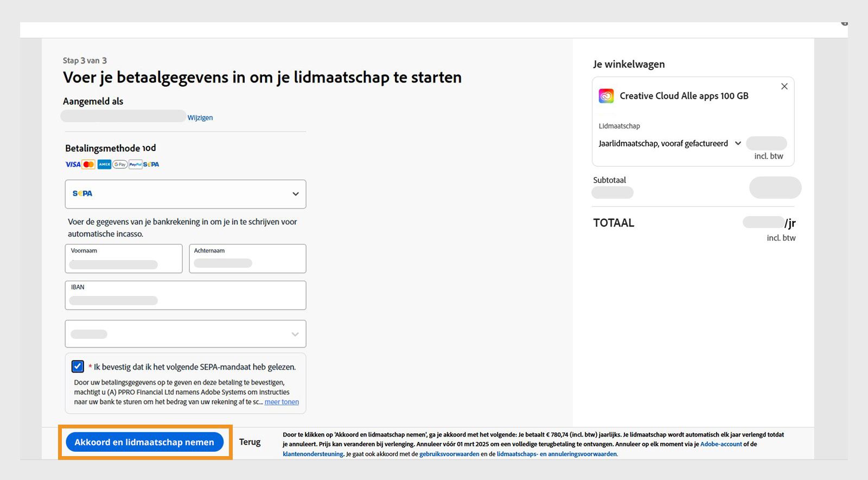This screenshot has height=480, width=868.
Task: Click the Betalingsmethode heading
Action: click(111, 148)
